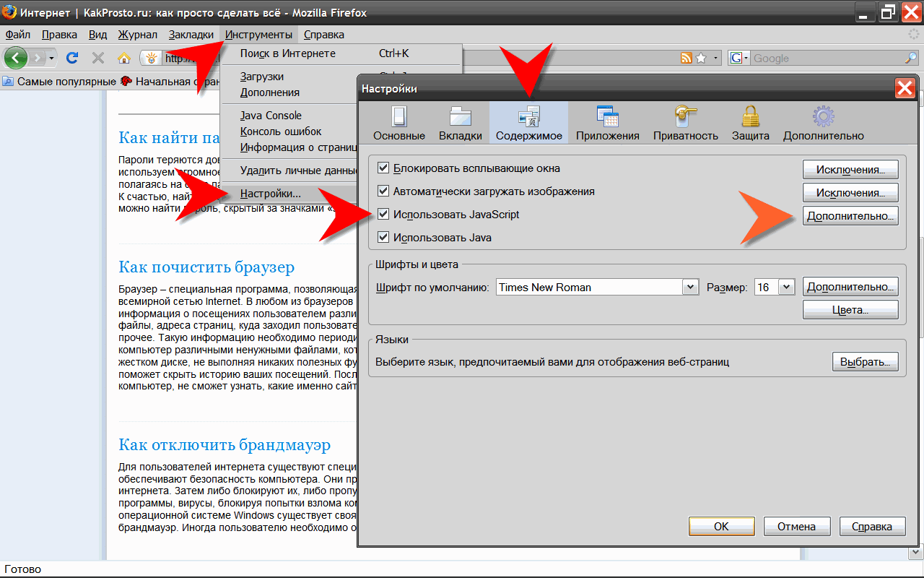Click the search magnifier icon
The image size is (924, 578).
pos(911,58)
